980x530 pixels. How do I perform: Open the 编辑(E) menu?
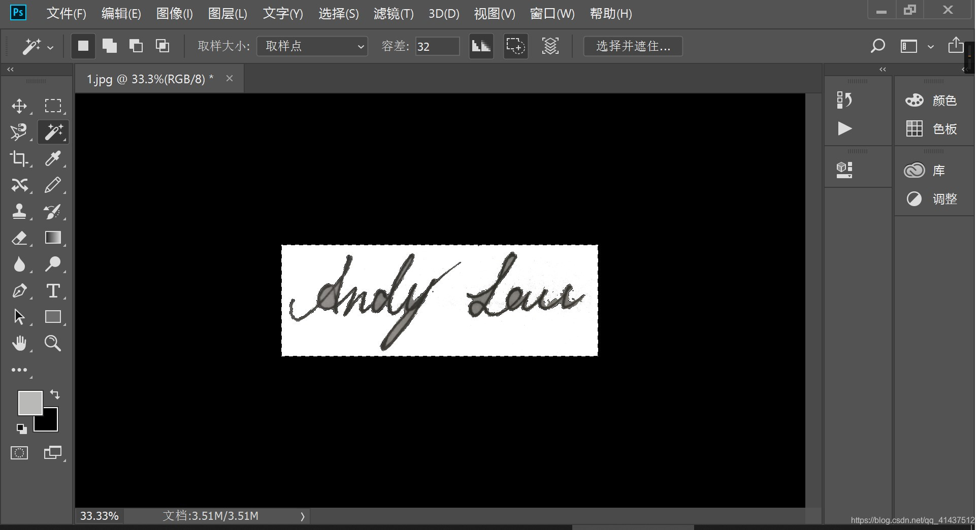pyautogui.click(x=121, y=14)
